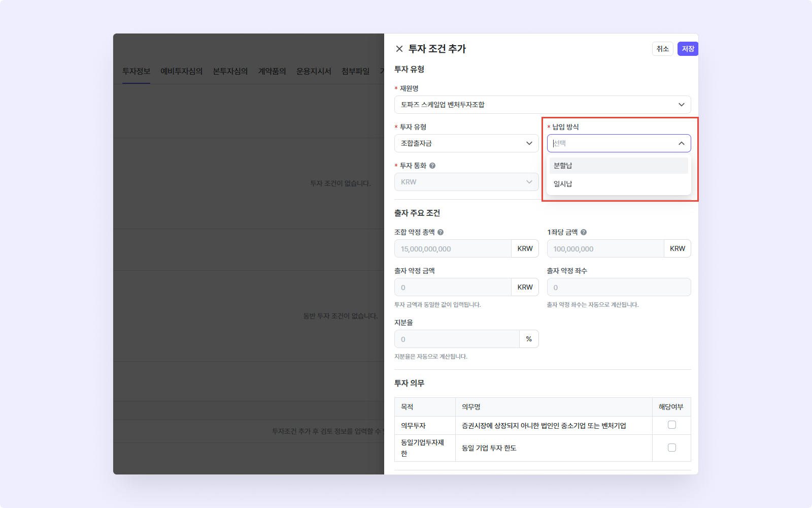The height and width of the screenshot is (508, 812).
Task: Switch to the 본투자심의 tab
Action: 230,71
